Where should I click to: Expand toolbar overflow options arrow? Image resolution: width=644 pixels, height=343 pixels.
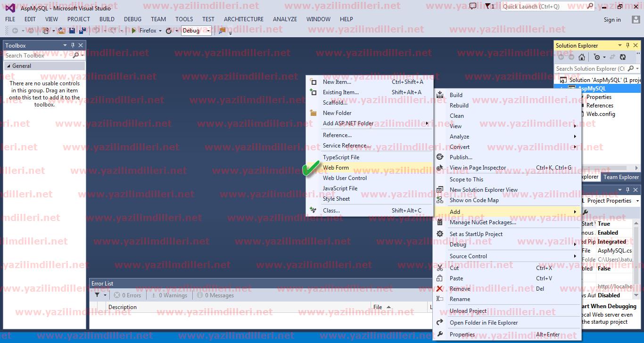(x=231, y=33)
